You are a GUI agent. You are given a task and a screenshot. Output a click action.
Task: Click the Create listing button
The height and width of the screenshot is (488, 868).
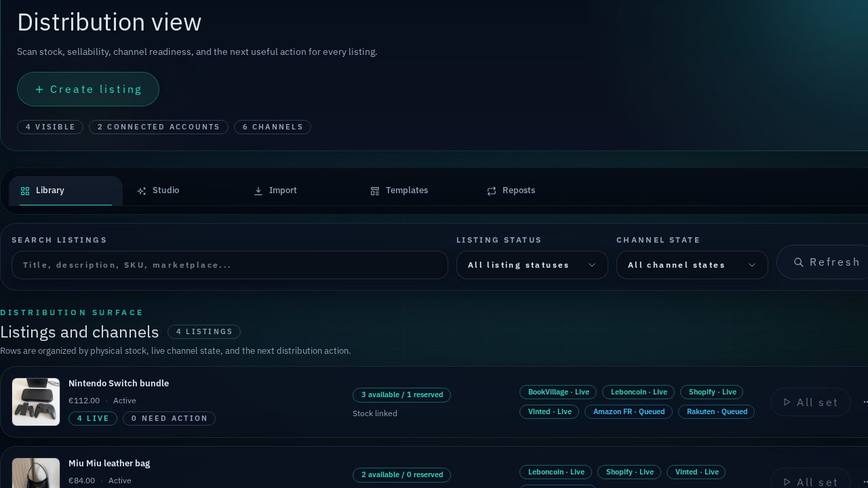[x=88, y=89]
